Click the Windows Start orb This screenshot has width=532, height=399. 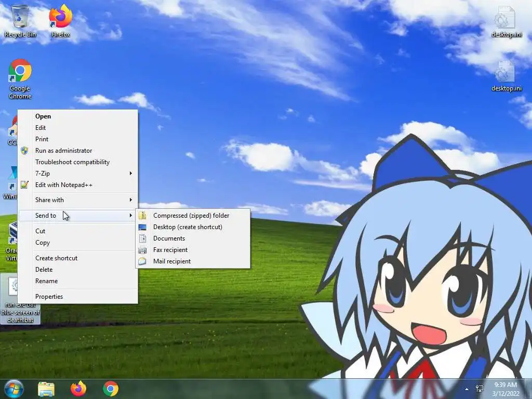pyautogui.click(x=14, y=389)
